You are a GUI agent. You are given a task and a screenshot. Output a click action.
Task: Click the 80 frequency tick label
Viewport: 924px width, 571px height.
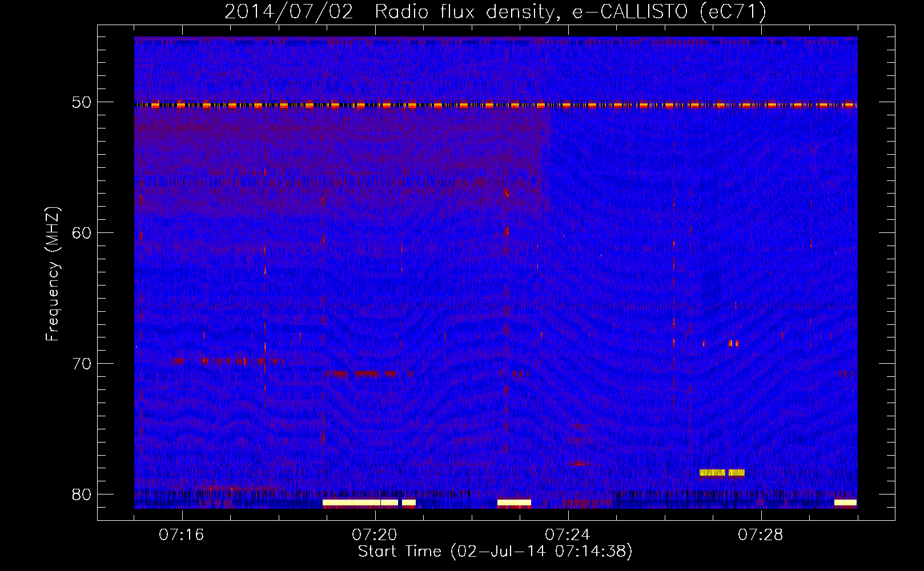tap(82, 494)
